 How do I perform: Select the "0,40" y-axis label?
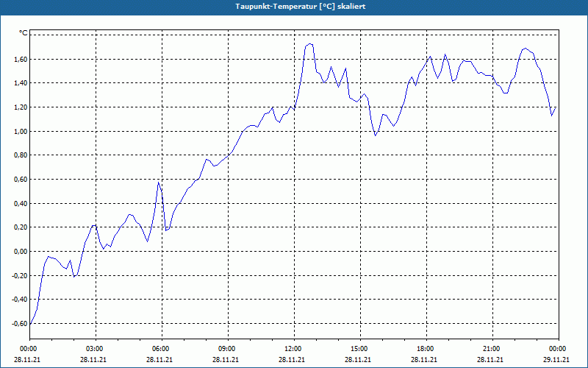point(21,203)
